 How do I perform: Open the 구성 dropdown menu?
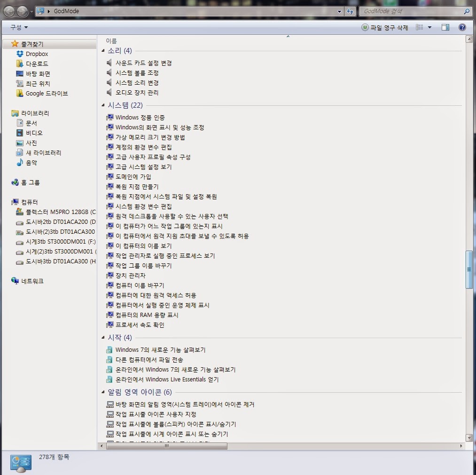[19, 27]
